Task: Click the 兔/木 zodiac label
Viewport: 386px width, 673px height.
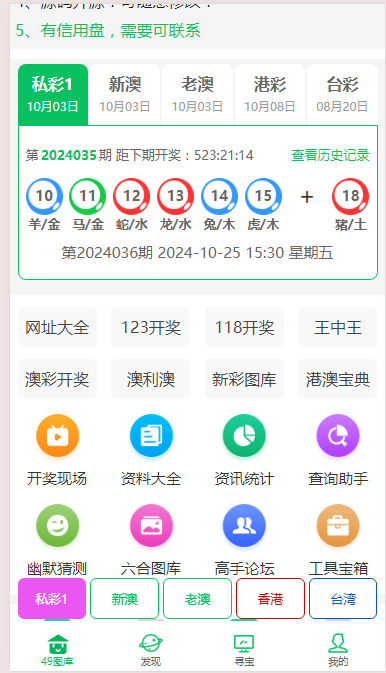Action: tap(219, 224)
